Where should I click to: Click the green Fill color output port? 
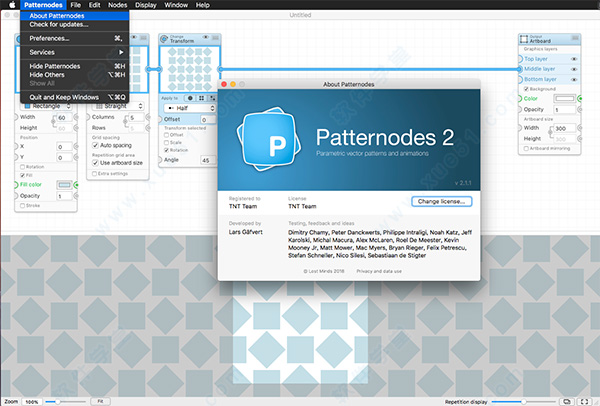coord(76,185)
